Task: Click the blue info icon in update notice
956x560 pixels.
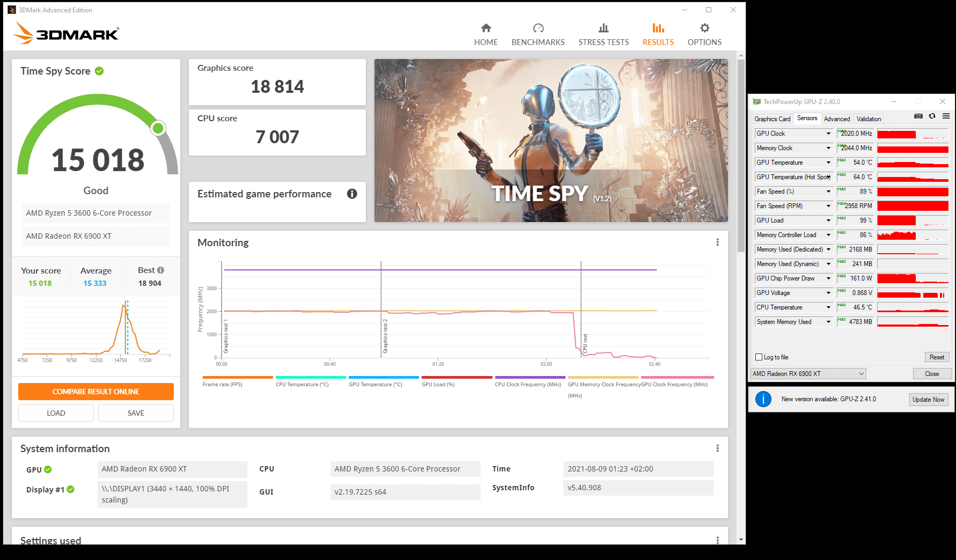Action: (763, 399)
